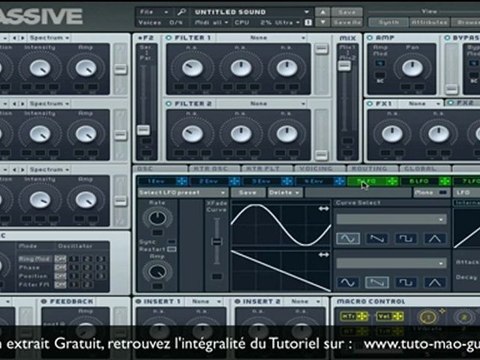Click the 1 Env modulation crosshair handle
The width and height of the screenshot is (480, 360).
(182, 181)
